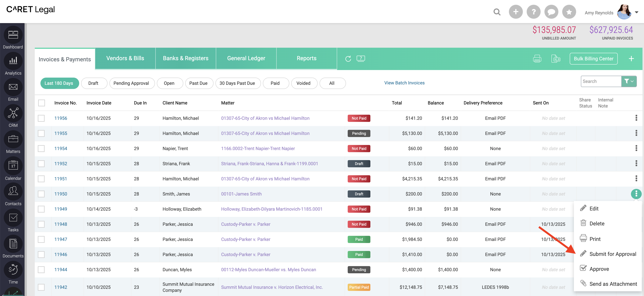Click the favorites star icon in header
The image size is (644, 296).
pos(569,12)
